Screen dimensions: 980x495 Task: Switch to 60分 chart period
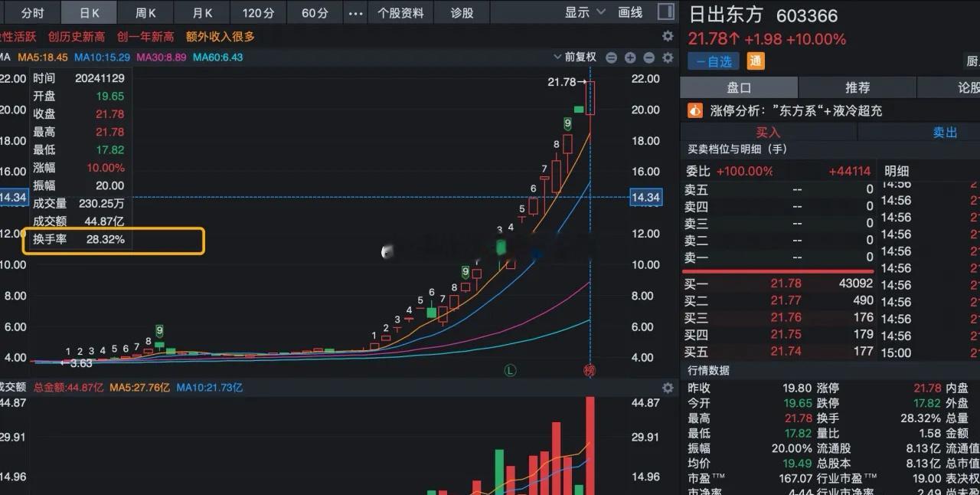click(315, 13)
